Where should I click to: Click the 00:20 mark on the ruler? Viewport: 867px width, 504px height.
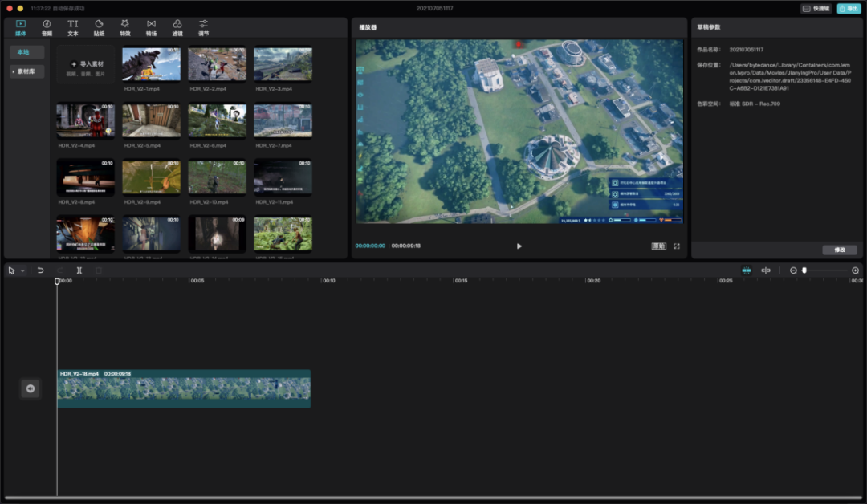pos(593,281)
